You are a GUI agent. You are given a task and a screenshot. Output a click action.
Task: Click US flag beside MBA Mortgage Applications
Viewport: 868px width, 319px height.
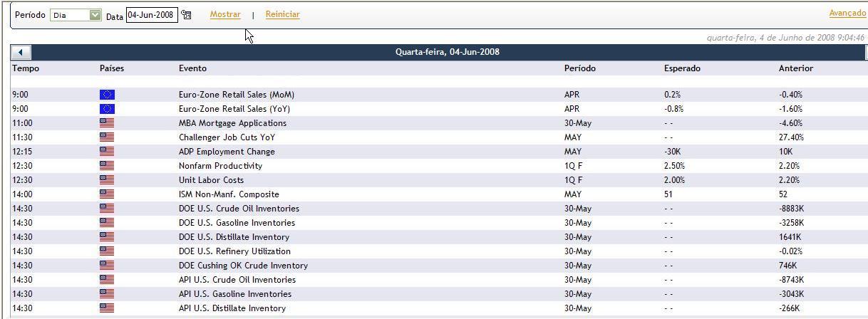[x=107, y=123]
